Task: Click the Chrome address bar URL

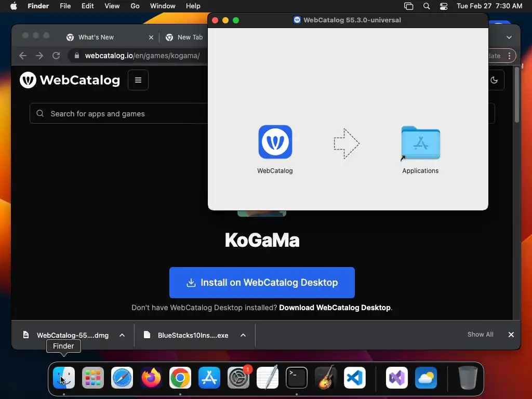Action: click(x=142, y=56)
